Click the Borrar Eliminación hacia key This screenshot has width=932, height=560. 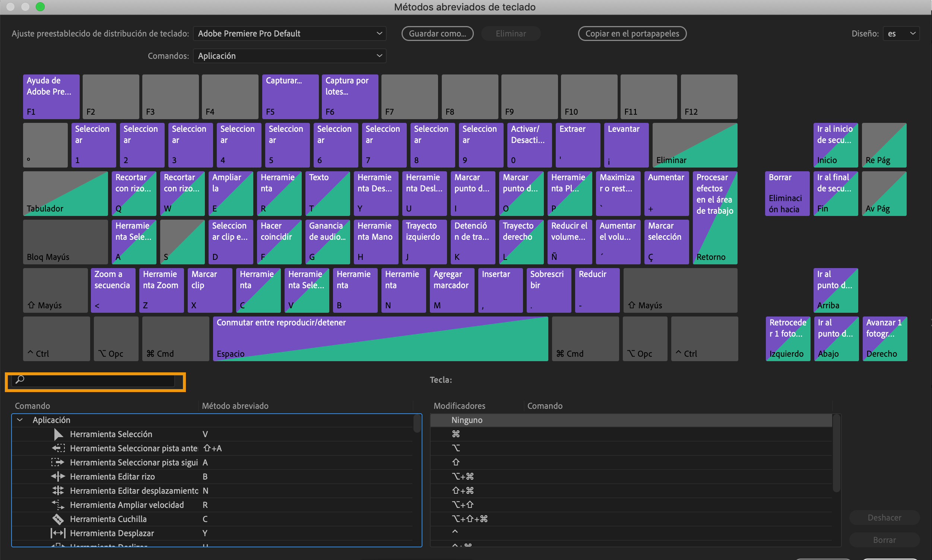point(787,194)
